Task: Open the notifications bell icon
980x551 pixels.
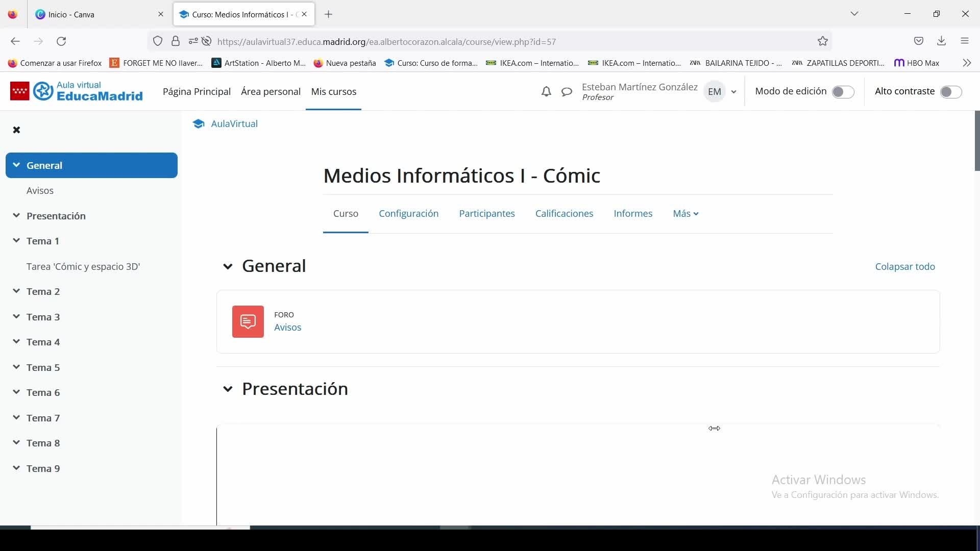Action: 546,92
